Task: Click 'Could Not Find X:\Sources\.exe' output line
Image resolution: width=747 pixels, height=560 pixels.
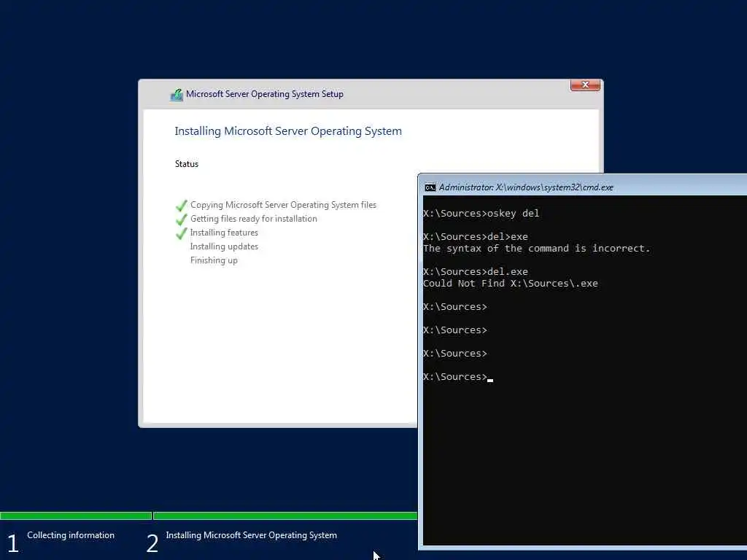Action: (510, 284)
